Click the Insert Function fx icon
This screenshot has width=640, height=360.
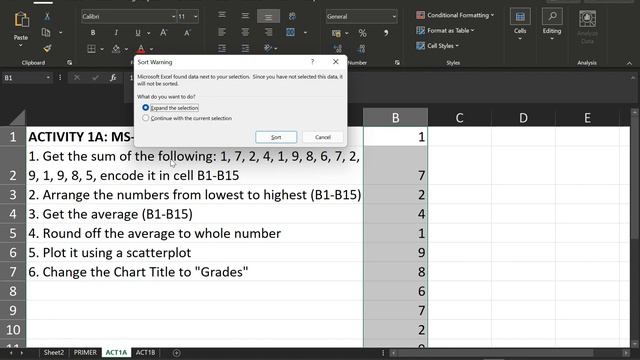113,78
